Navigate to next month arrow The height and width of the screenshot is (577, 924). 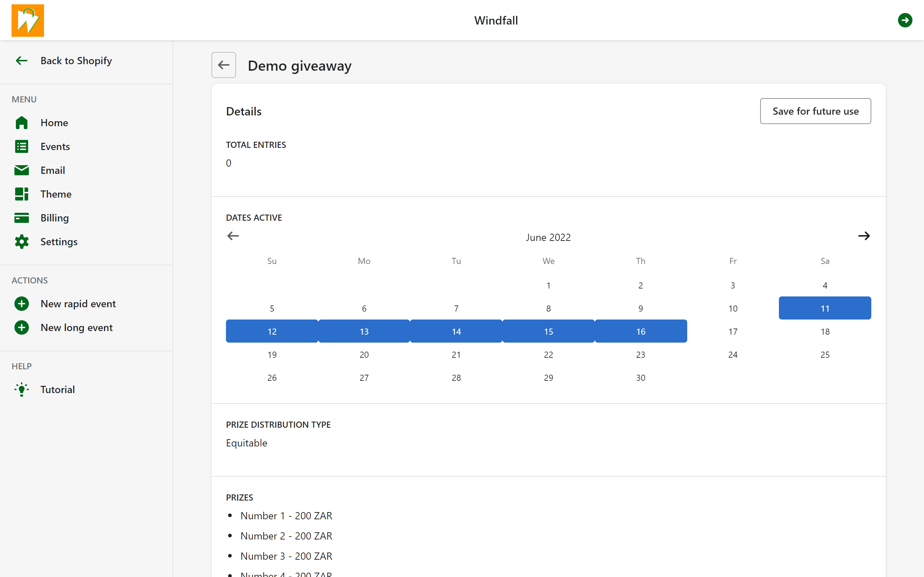click(x=864, y=236)
